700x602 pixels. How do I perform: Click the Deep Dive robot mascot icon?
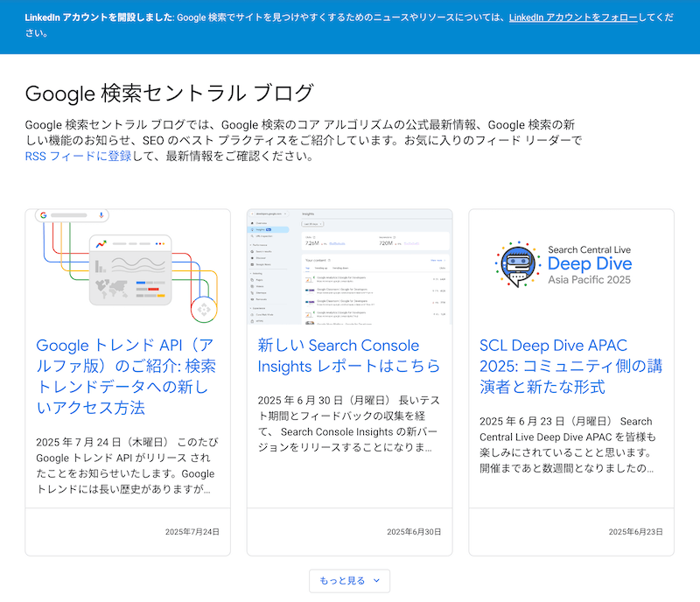(x=517, y=264)
